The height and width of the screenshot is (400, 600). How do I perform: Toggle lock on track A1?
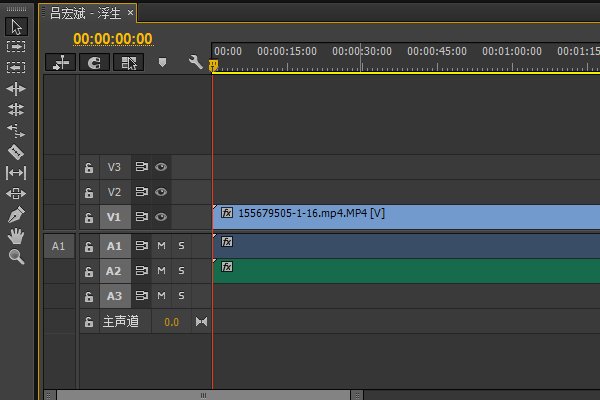(x=89, y=246)
